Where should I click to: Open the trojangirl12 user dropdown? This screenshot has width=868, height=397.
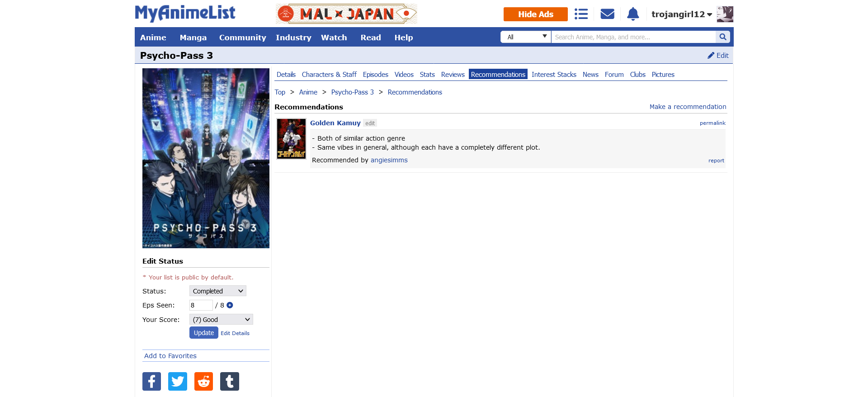tap(681, 14)
